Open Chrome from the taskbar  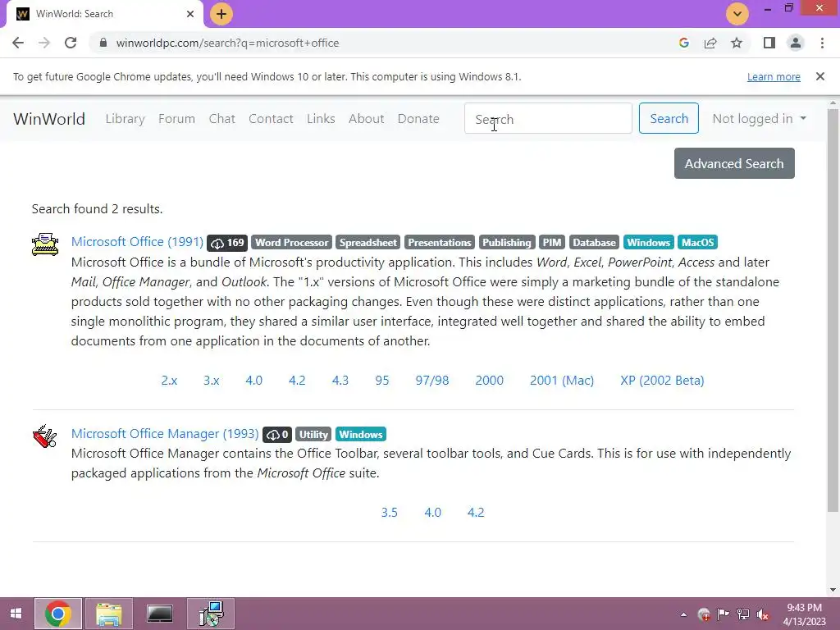pyautogui.click(x=58, y=614)
